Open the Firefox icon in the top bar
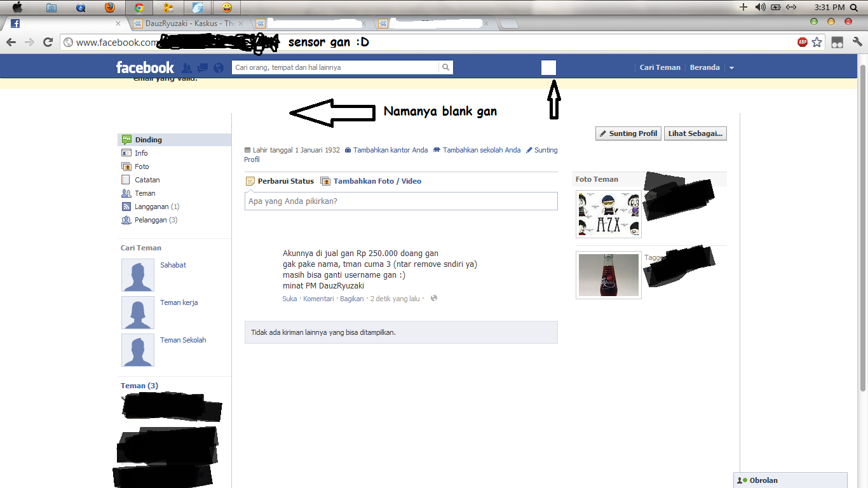The height and width of the screenshot is (488, 868). coord(110,8)
